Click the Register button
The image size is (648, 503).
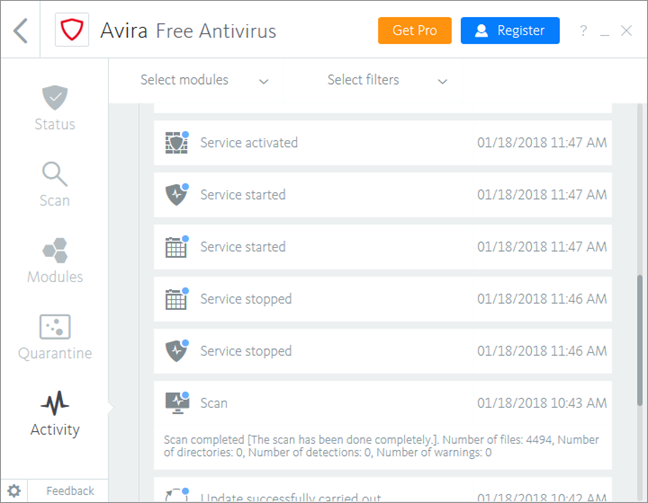point(510,30)
